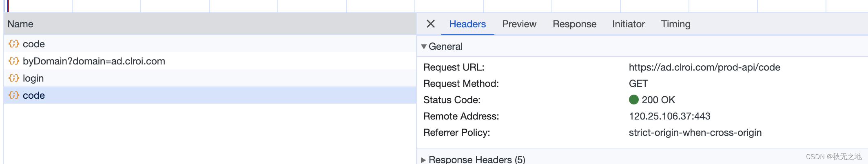Select the first code request row
The width and height of the screenshot is (868, 164).
tap(34, 44)
